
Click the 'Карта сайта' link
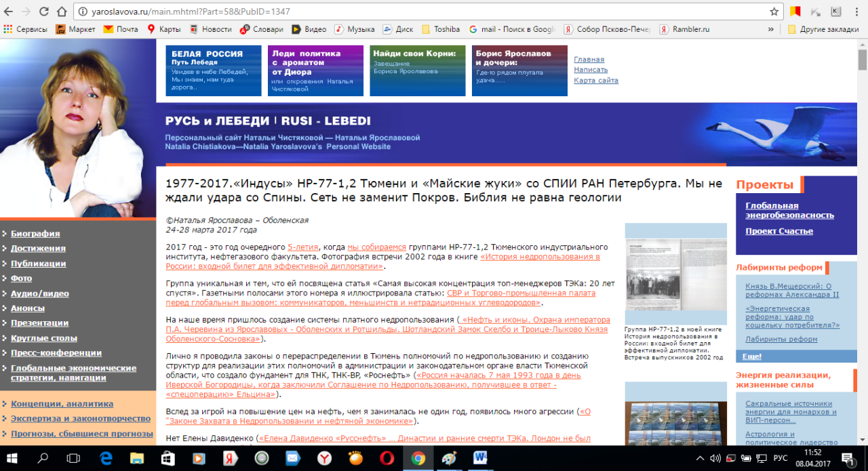595,81
